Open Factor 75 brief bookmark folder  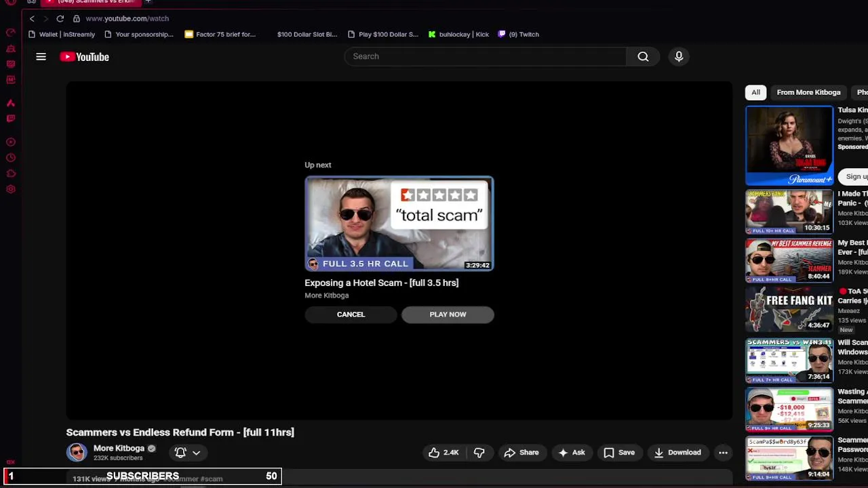pyautogui.click(x=220, y=34)
